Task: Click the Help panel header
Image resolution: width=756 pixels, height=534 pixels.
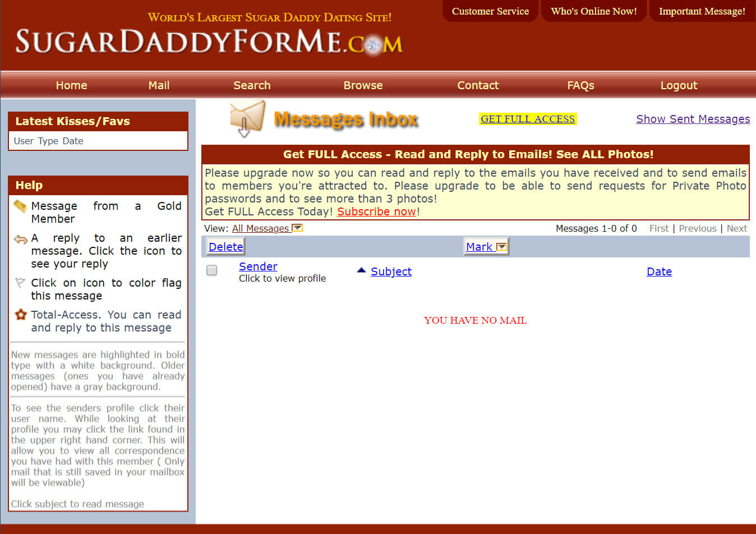Action: (x=98, y=185)
